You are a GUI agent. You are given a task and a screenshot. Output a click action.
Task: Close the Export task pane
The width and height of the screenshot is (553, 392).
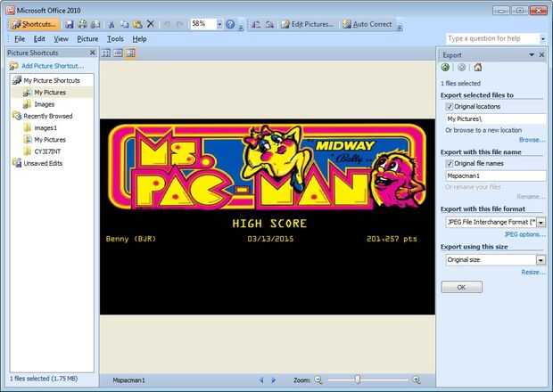(541, 55)
